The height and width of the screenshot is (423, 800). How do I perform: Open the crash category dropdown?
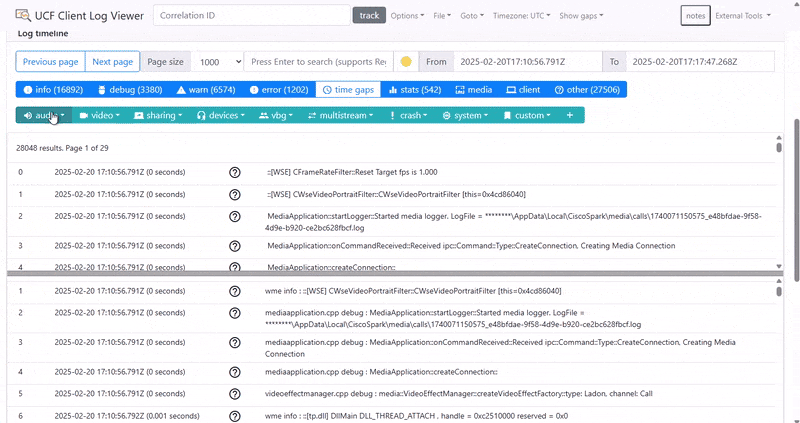click(409, 115)
